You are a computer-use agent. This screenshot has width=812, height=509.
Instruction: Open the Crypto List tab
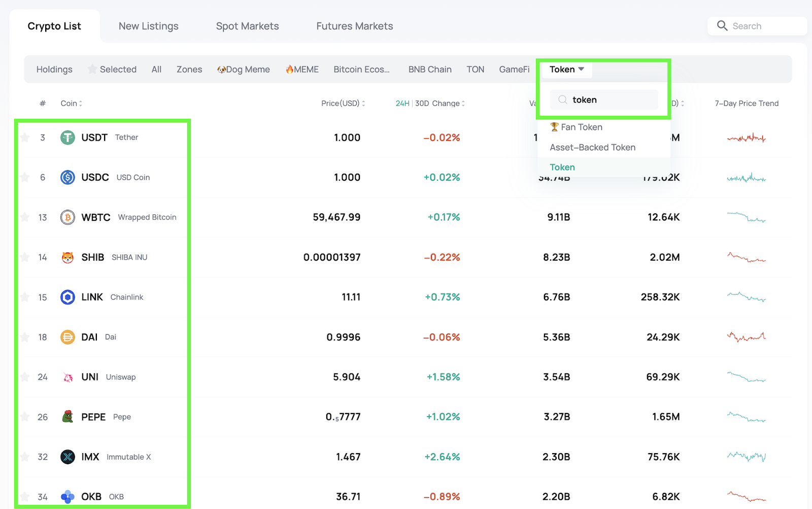click(x=54, y=26)
